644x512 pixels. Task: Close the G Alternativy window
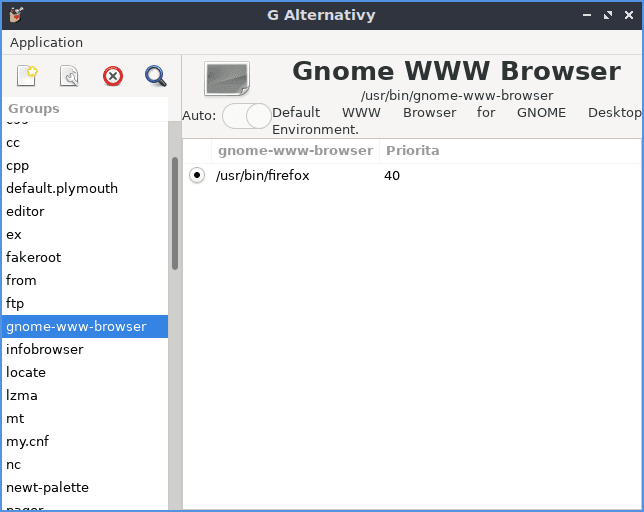[629, 15]
